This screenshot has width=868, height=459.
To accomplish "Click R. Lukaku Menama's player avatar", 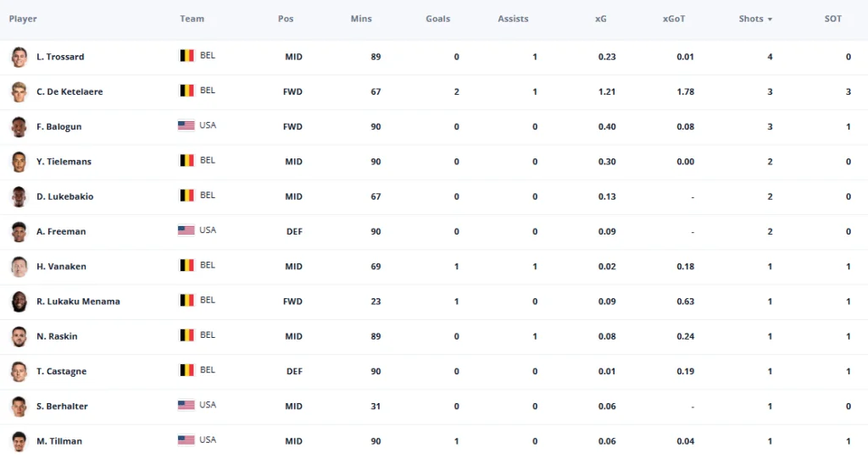I will [19, 301].
